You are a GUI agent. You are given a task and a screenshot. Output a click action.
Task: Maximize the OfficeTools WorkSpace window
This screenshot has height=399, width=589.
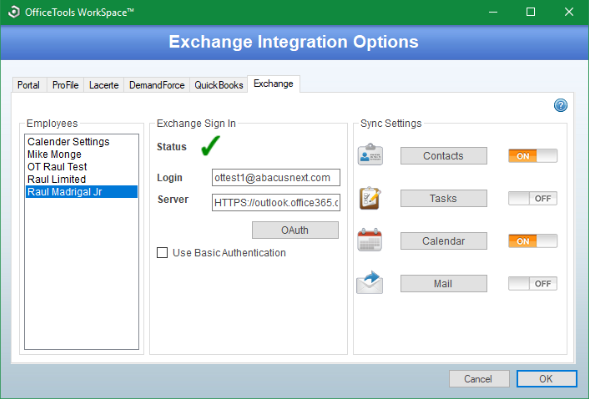click(530, 12)
